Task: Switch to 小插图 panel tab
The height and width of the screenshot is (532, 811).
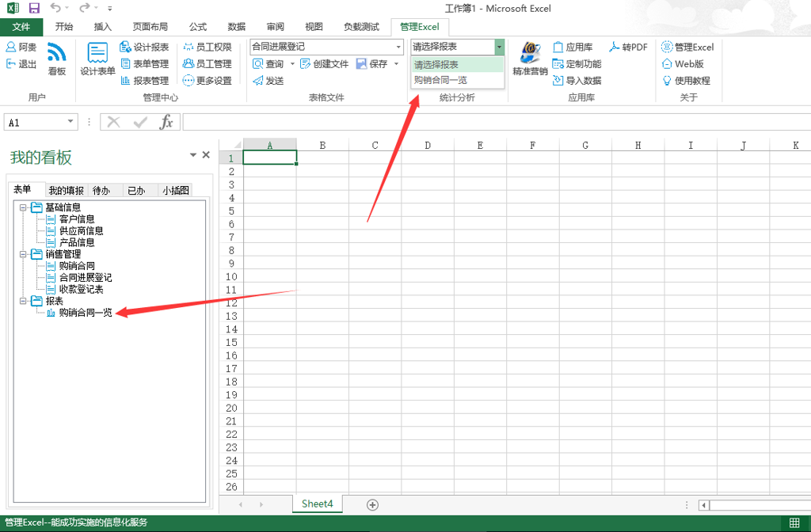Action: pos(175,191)
